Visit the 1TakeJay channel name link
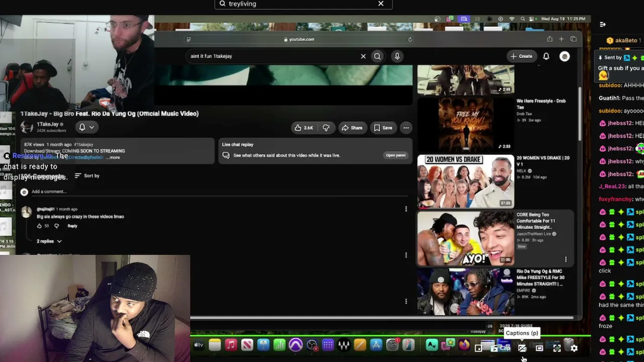Screen dimensions: 644x362 [47, 124]
